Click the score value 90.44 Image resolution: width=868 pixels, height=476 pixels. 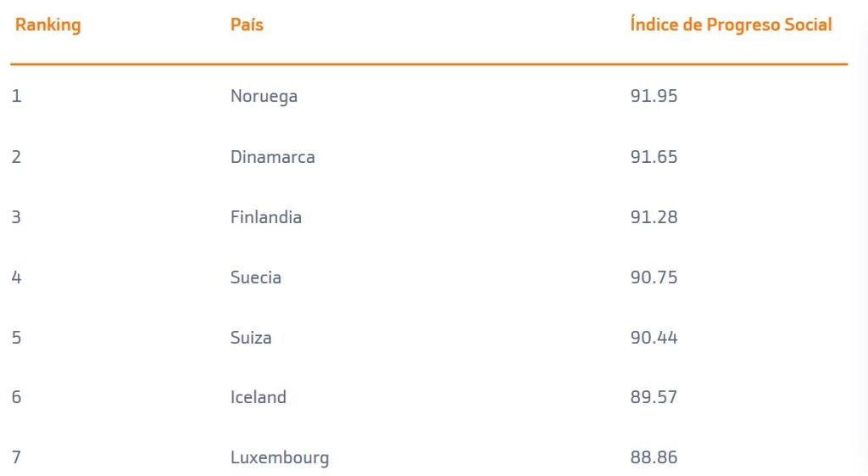point(654,338)
